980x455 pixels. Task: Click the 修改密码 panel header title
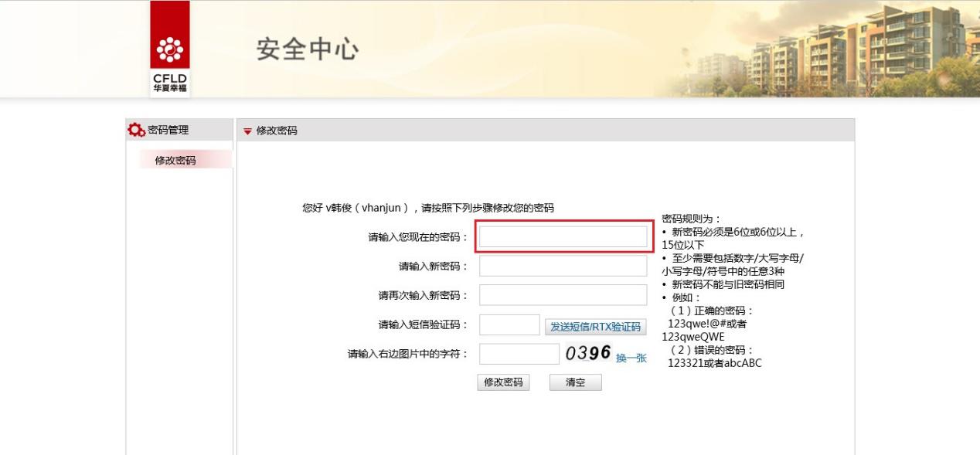pos(277,131)
